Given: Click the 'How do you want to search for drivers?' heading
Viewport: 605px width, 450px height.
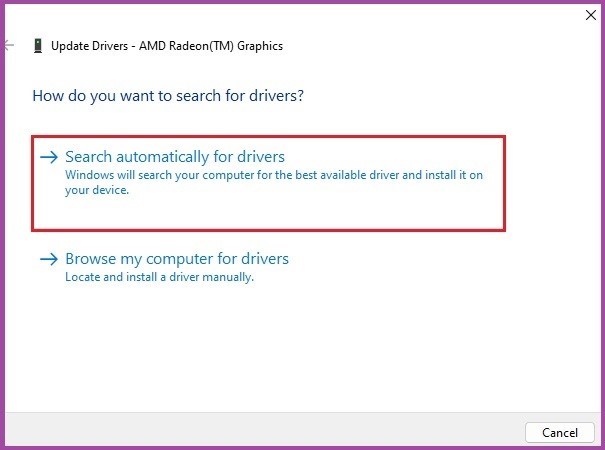Looking at the screenshot, I should coord(168,96).
